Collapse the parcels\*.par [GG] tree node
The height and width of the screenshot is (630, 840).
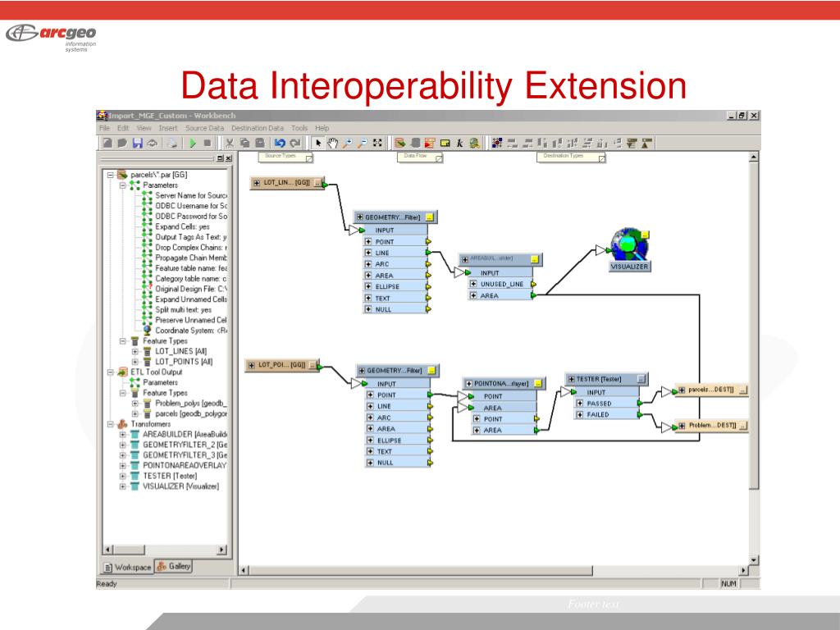tap(111, 175)
